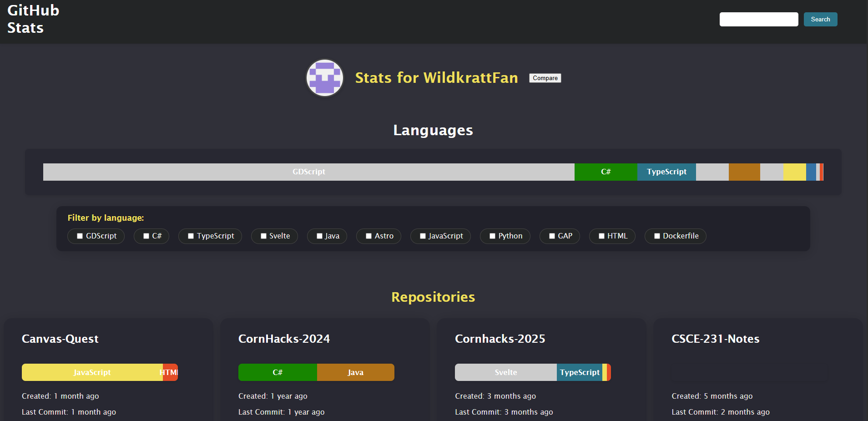This screenshot has width=868, height=421.
Task: Check the Java language filter
Action: (x=319, y=236)
